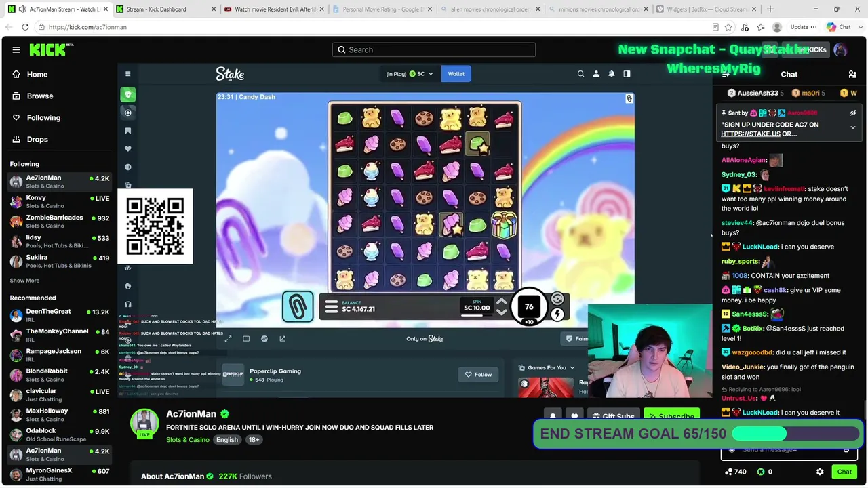The width and height of the screenshot is (868, 488).
Task: Open Stake notifications bell
Action: click(x=612, y=74)
